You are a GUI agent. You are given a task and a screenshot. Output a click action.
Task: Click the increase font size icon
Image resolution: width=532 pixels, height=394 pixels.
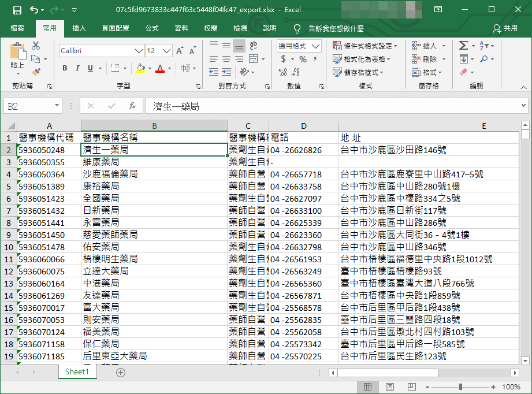pyautogui.click(x=180, y=51)
